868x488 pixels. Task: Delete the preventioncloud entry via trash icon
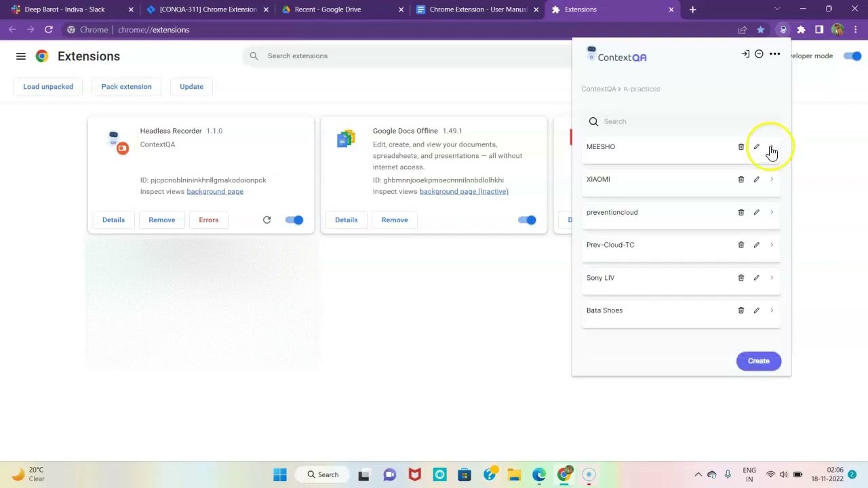coord(741,212)
